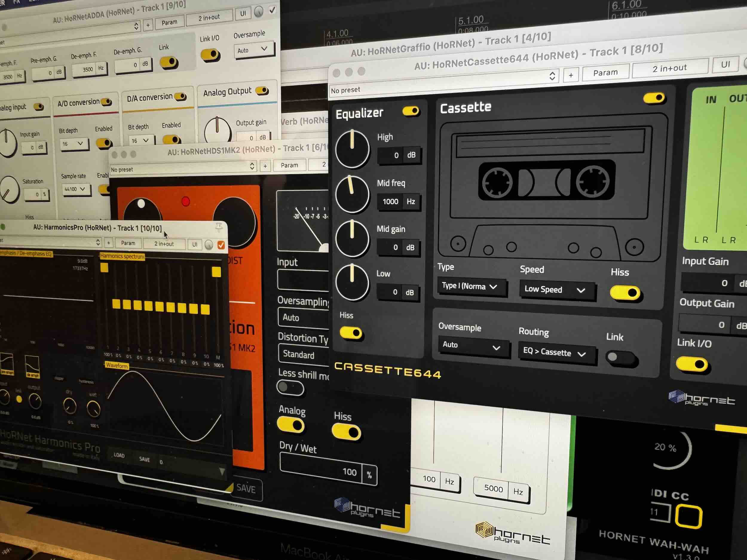Click Param button in HarmonicsPro window
747x560 pixels.
(128, 243)
